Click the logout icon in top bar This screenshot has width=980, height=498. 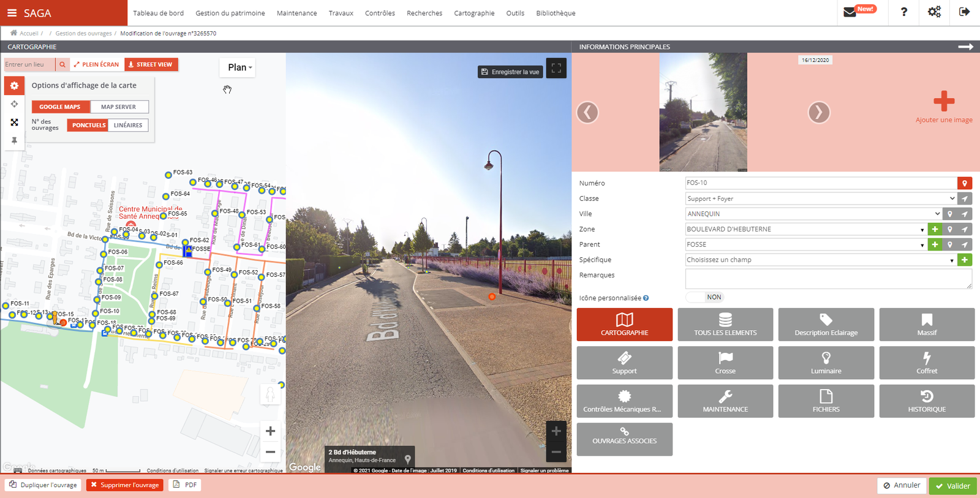coord(964,12)
